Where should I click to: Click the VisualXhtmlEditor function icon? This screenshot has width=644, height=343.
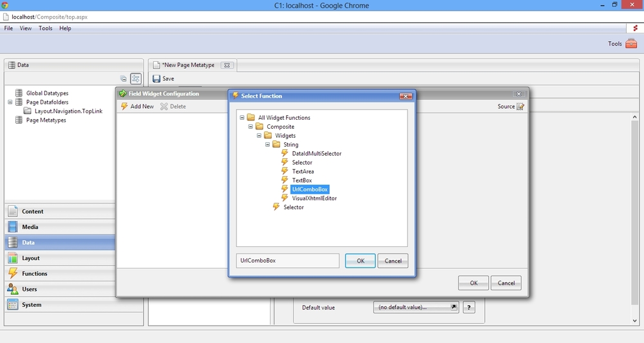coord(285,198)
